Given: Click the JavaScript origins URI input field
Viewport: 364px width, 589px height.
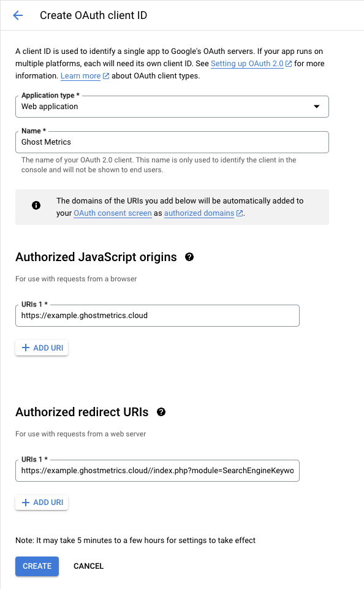Looking at the screenshot, I should point(157,315).
